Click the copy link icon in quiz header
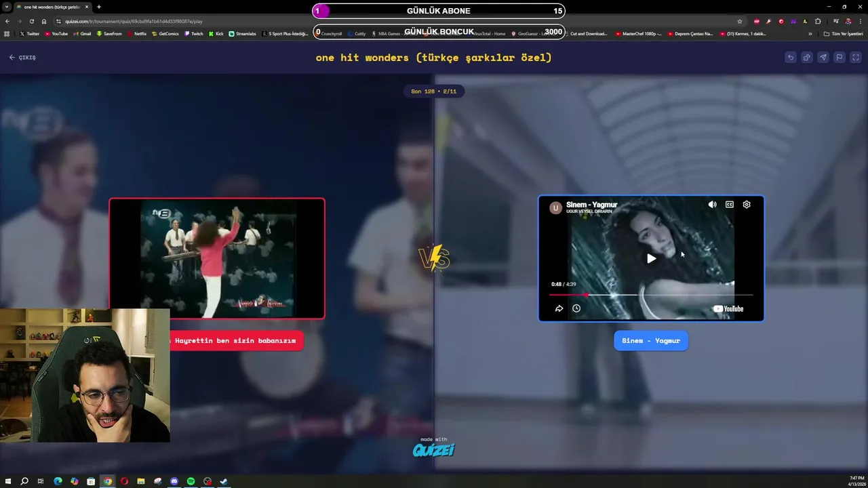Image resolution: width=868 pixels, height=488 pixels. click(x=807, y=58)
